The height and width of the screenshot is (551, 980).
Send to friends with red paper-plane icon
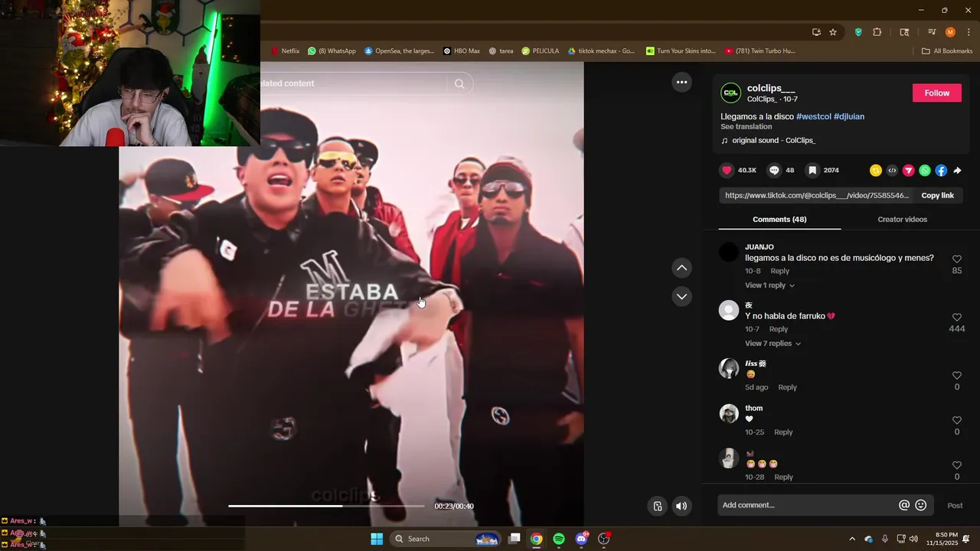[x=909, y=171]
